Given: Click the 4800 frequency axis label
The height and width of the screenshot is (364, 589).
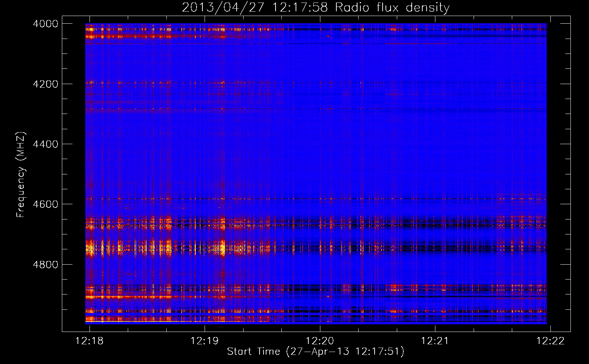Looking at the screenshot, I should 46,265.
